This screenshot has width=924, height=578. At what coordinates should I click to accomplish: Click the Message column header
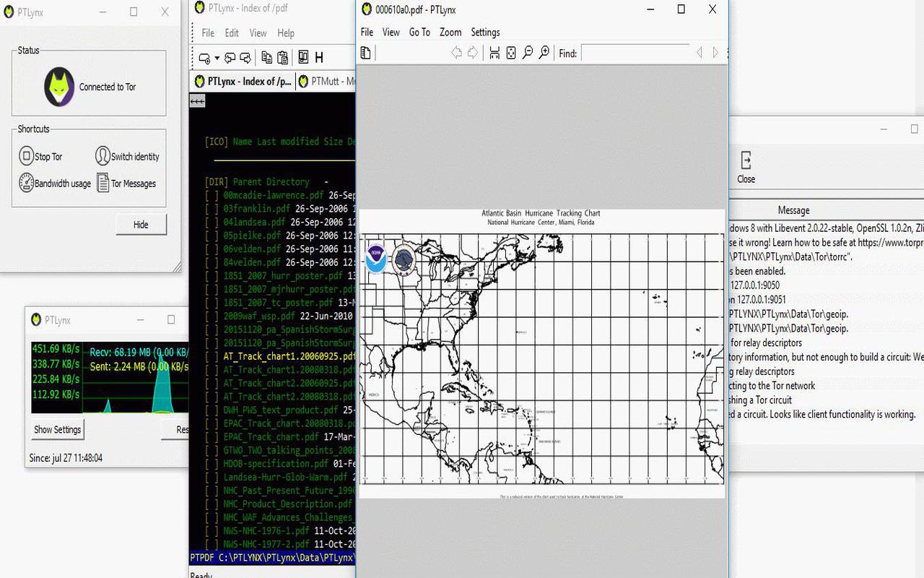pos(793,210)
